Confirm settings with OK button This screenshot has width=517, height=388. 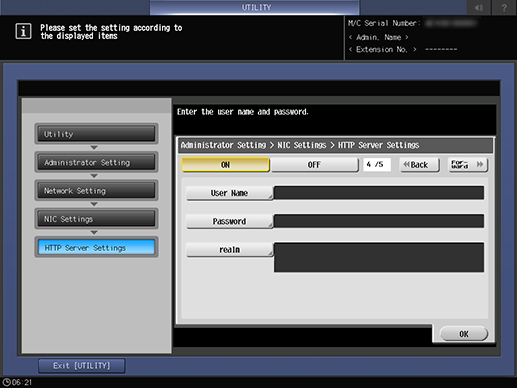464,334
